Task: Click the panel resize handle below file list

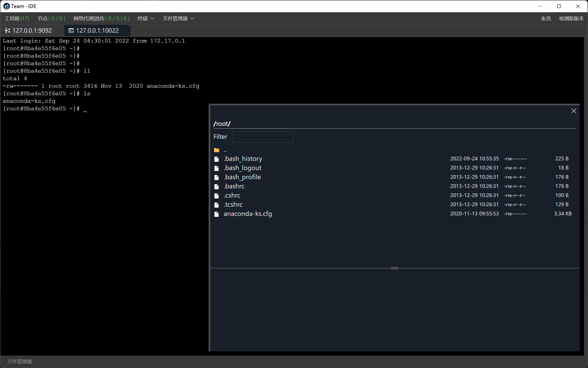Action: 394,268
